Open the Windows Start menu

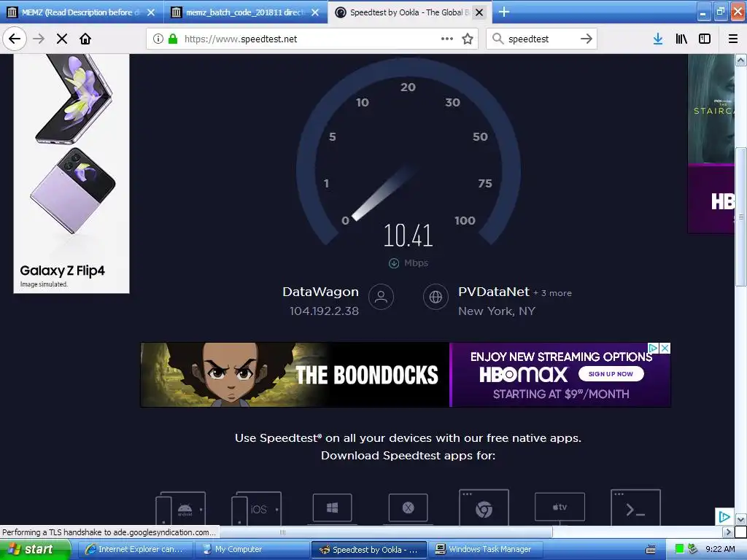click(35, 550)
